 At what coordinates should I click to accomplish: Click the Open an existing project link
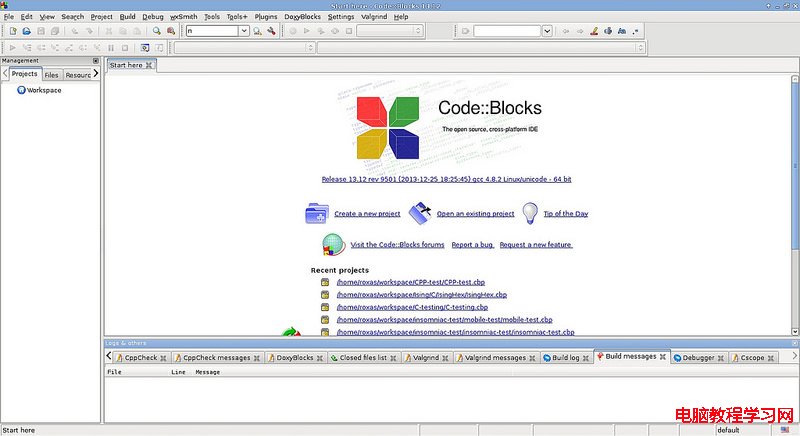pyautogui.click(x=476, y=214)
